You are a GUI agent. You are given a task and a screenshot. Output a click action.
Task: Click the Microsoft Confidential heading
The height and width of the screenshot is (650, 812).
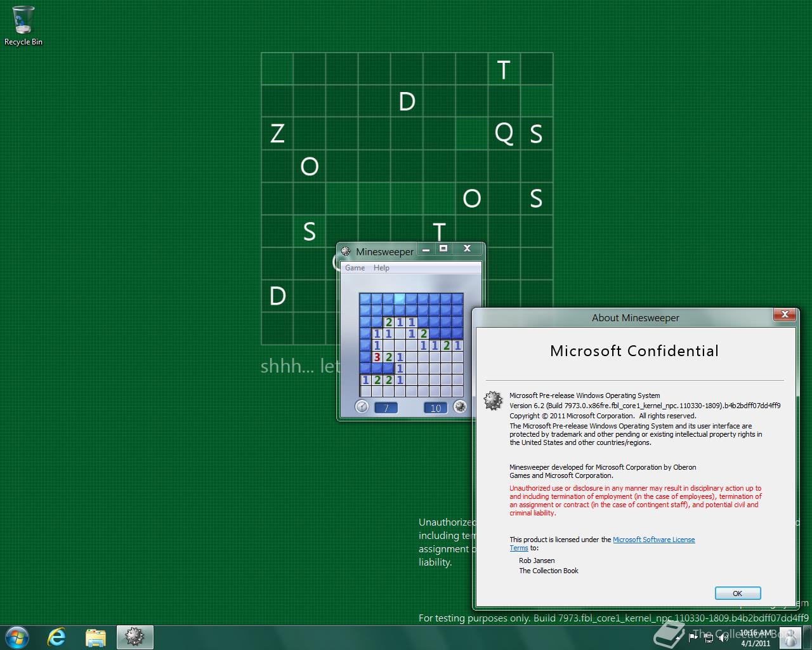(x=634, y=351)
